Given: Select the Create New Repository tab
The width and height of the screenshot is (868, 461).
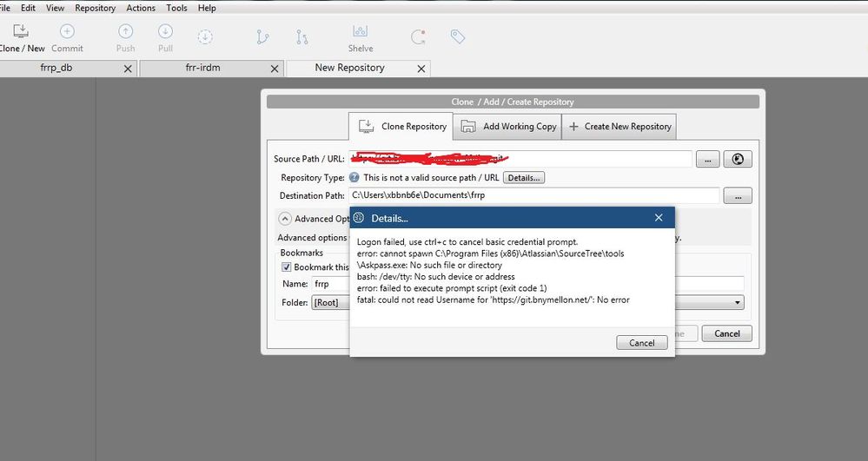Looking at the screenshot, I should [619, 126].
